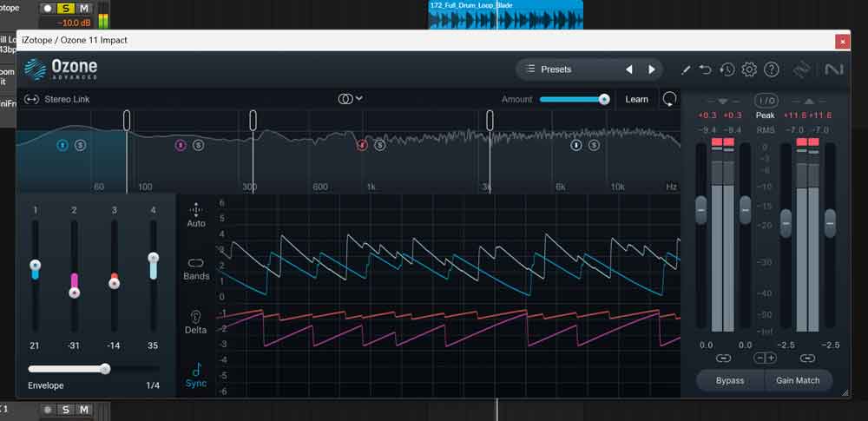Solo the pink band 2

coord(198,145)
